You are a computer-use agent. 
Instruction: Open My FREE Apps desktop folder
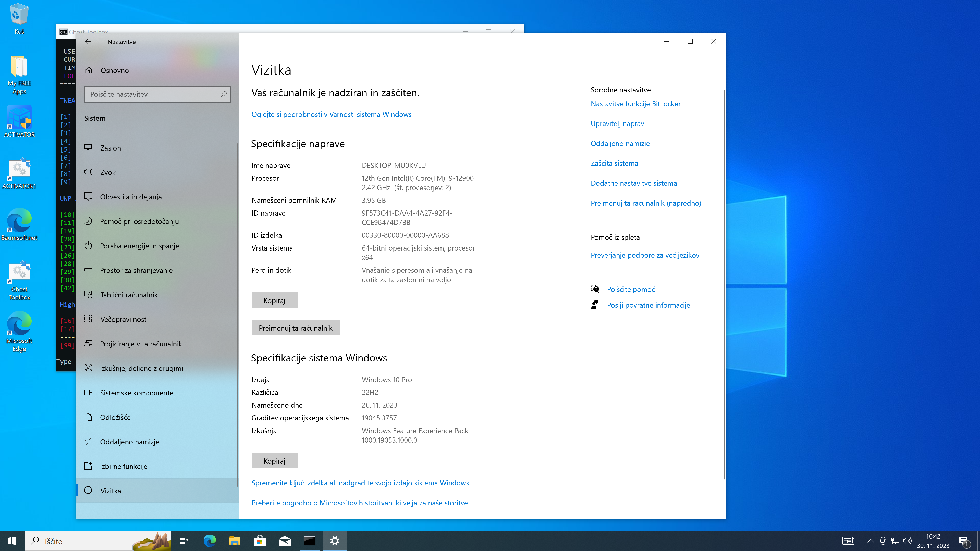point(19,75)
